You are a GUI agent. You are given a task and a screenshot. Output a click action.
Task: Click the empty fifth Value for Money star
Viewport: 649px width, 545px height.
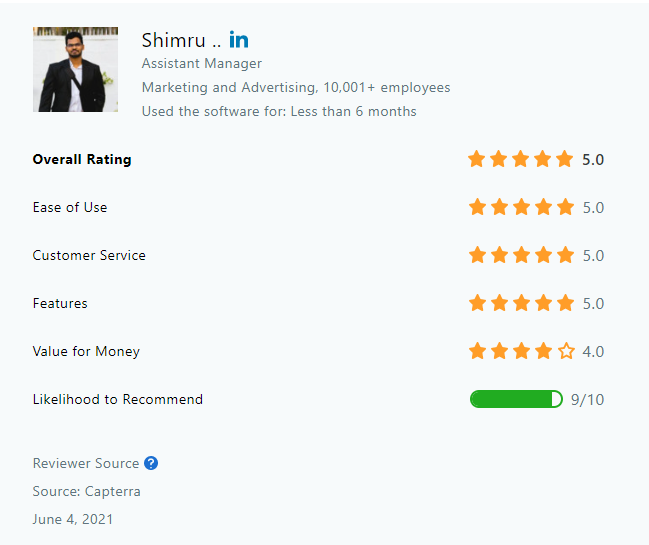[567, 351]
